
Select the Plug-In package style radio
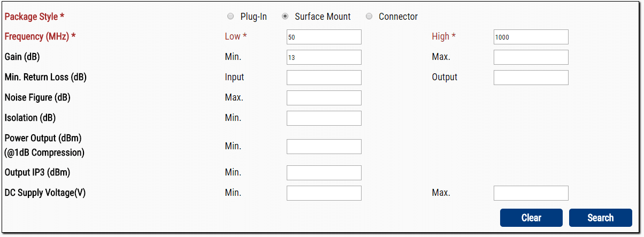pyautogui.click(x=231, y=17)
